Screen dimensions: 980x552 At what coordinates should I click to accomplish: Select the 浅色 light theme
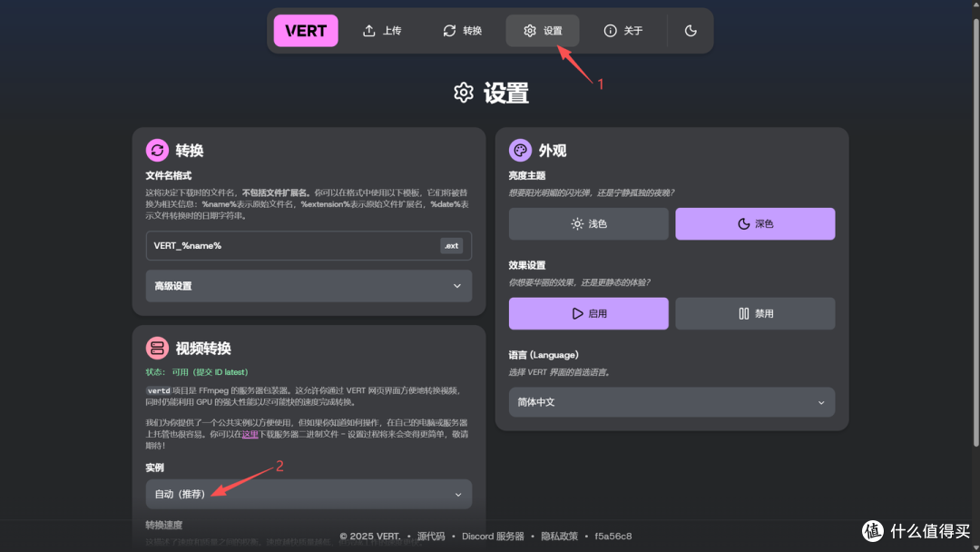pos(588,224)
